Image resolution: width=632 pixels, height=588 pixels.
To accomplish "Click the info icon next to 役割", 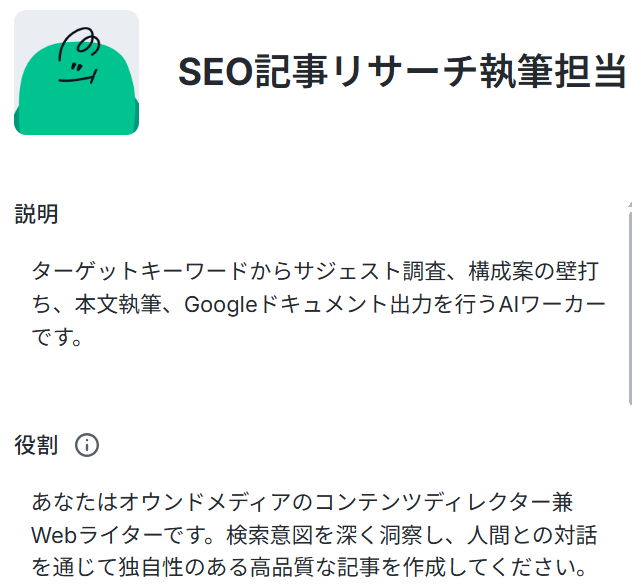I will [x=87, y=445].
